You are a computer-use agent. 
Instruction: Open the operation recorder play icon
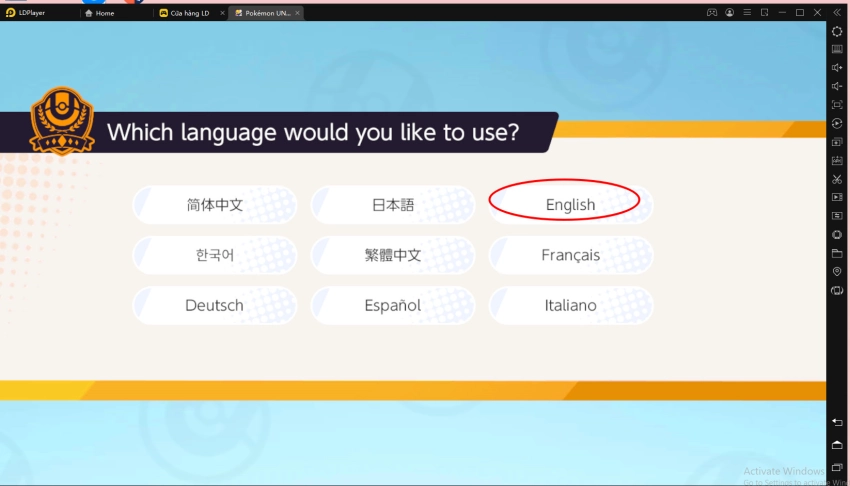click(837, 124)
